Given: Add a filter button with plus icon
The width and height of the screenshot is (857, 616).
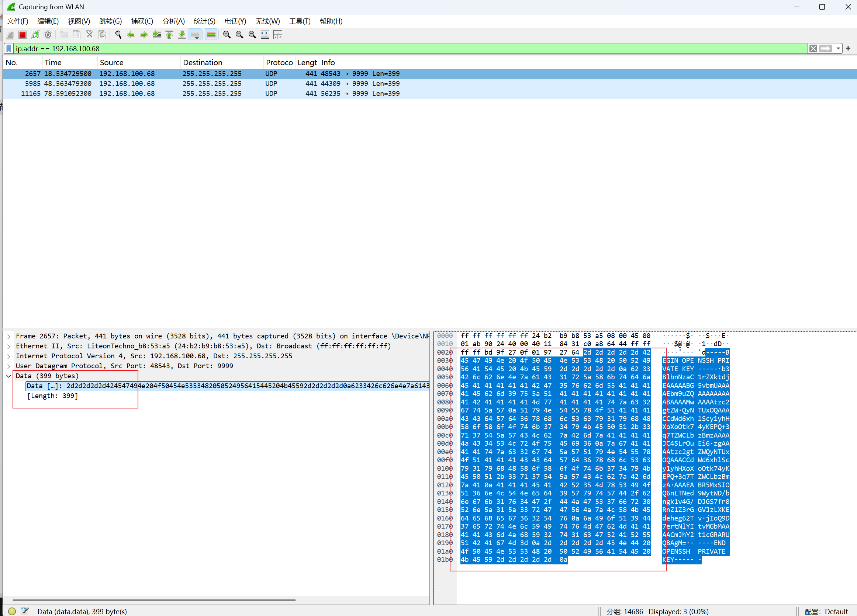Looking at the screenshot, I should [x=848, y=48].
